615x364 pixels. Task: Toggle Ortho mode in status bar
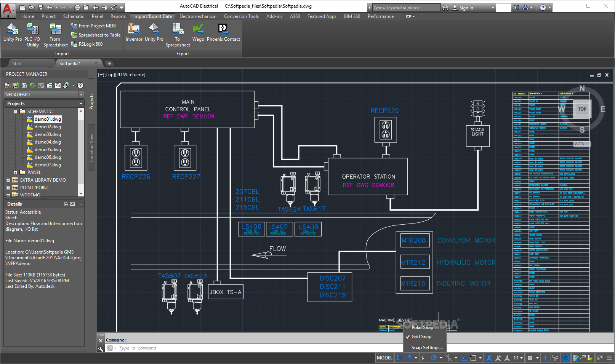click(424, 358)
